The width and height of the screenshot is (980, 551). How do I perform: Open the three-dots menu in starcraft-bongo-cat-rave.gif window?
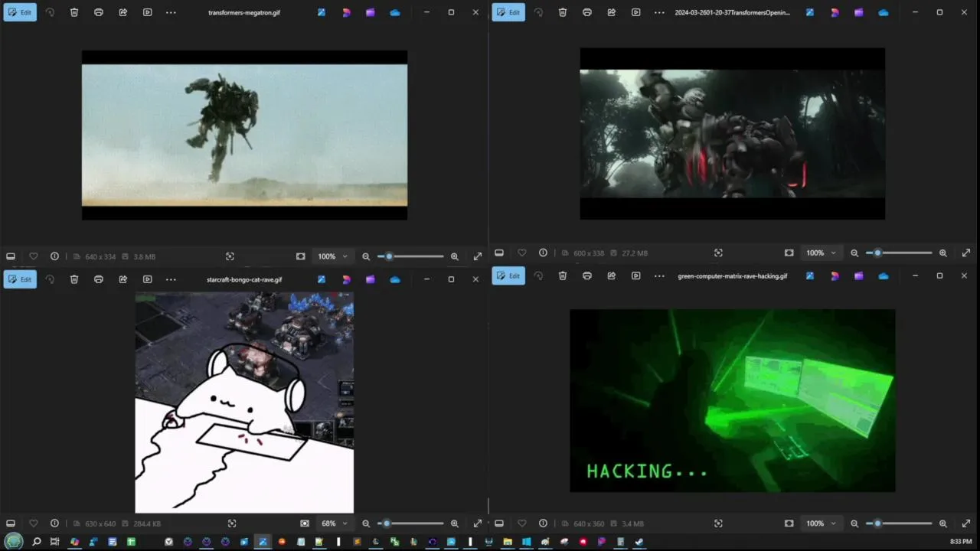pos(171,279)
